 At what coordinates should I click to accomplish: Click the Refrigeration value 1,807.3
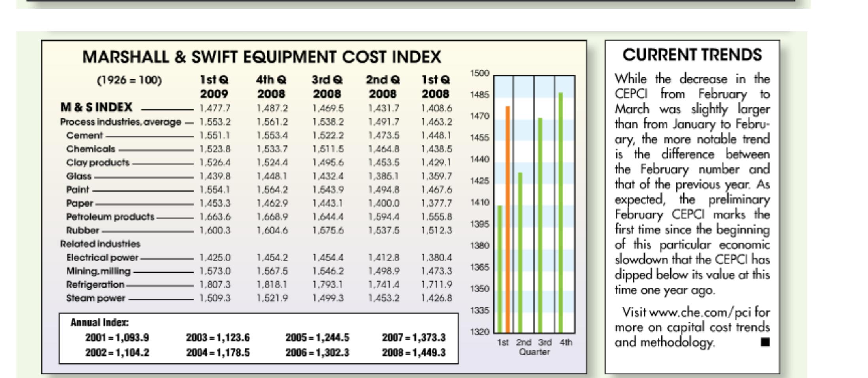coord(215,284)
